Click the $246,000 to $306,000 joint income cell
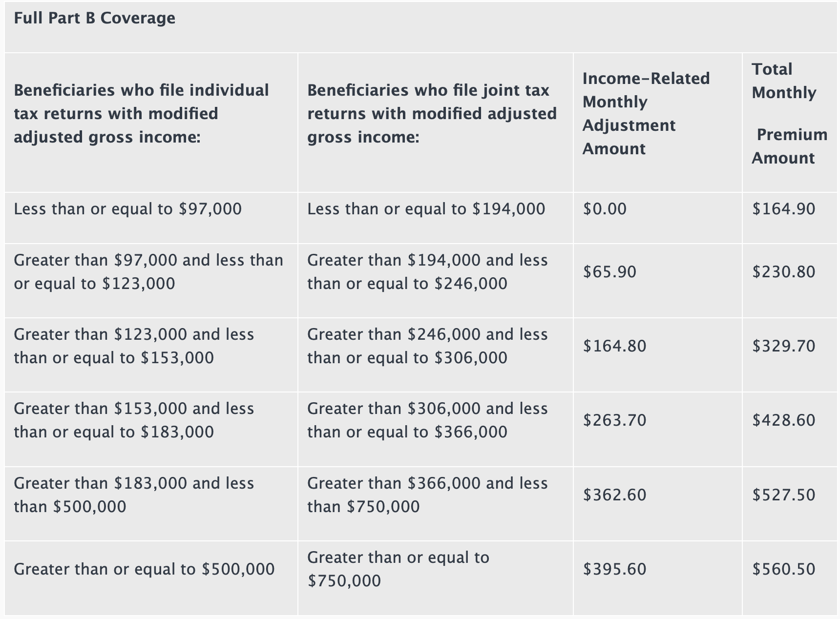840x619 pixels. click(427, 346)
